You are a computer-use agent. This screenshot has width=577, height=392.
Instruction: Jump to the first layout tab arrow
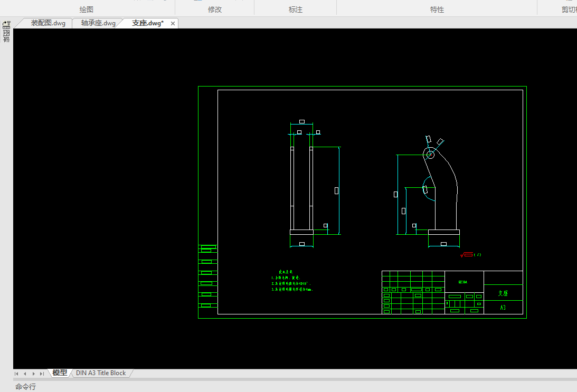click(16, 374)
